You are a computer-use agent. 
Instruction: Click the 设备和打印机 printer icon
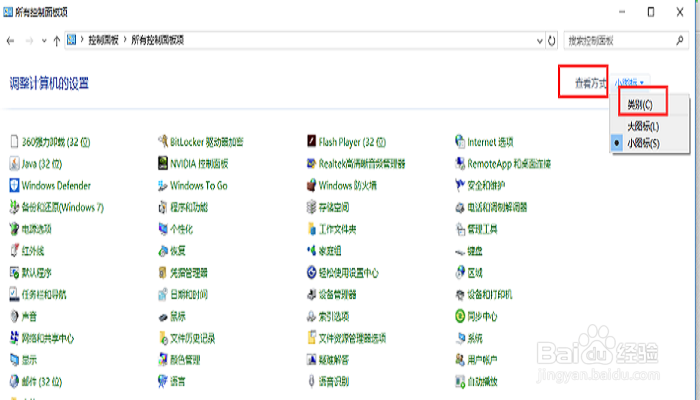point(460,295)
